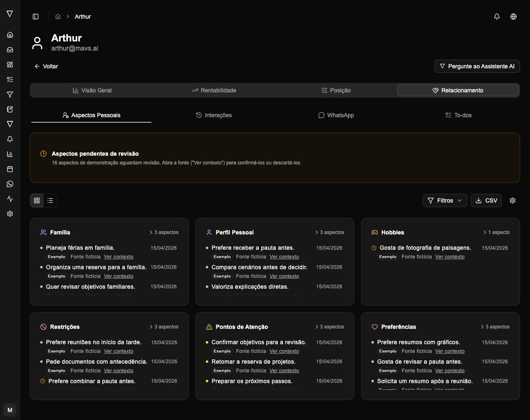530x420 pixels.
Task: Expand the Hobbies 1 aspecto list
Action: [496, 232]
